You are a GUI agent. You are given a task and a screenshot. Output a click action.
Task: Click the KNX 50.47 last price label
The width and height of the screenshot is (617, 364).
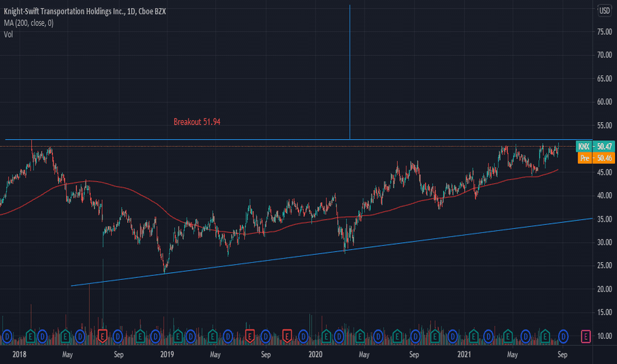(x=595, y=146)
